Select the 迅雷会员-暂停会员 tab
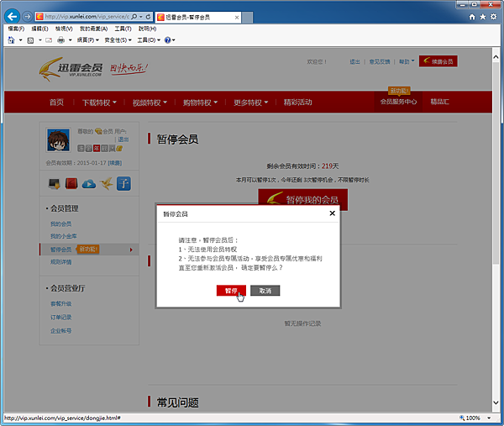504x426 pixels. click(x=198, y=18)
